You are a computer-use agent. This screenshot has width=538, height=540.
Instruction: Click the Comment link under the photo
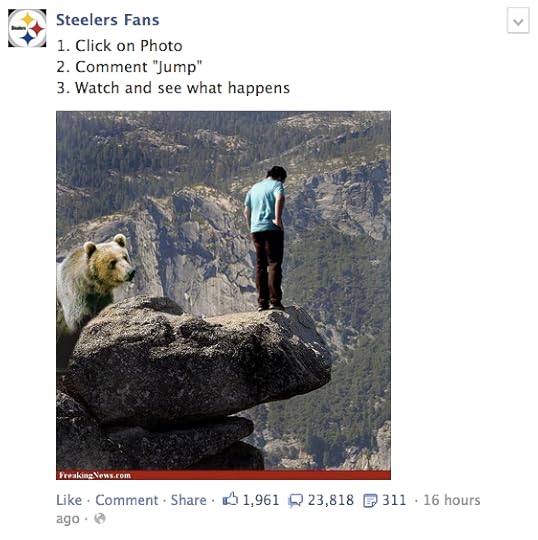click(x=127, y=500)
